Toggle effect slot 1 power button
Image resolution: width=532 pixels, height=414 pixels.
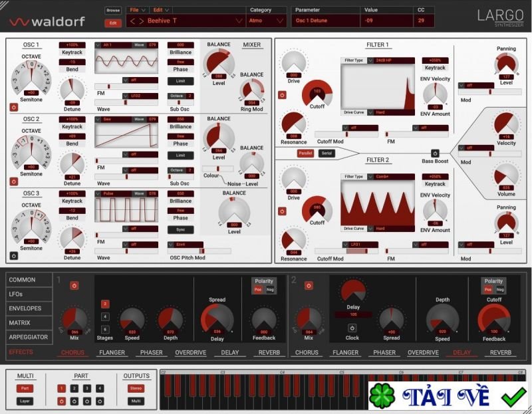[74, 286]
